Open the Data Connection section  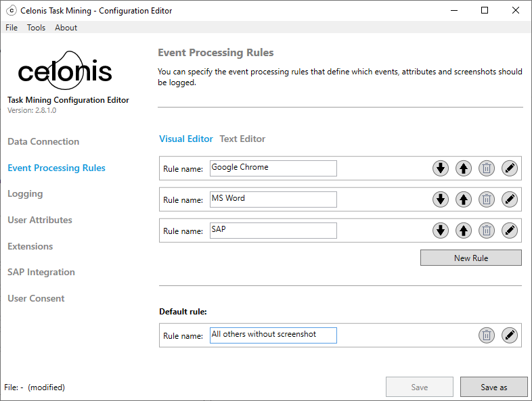coord(43,141)
